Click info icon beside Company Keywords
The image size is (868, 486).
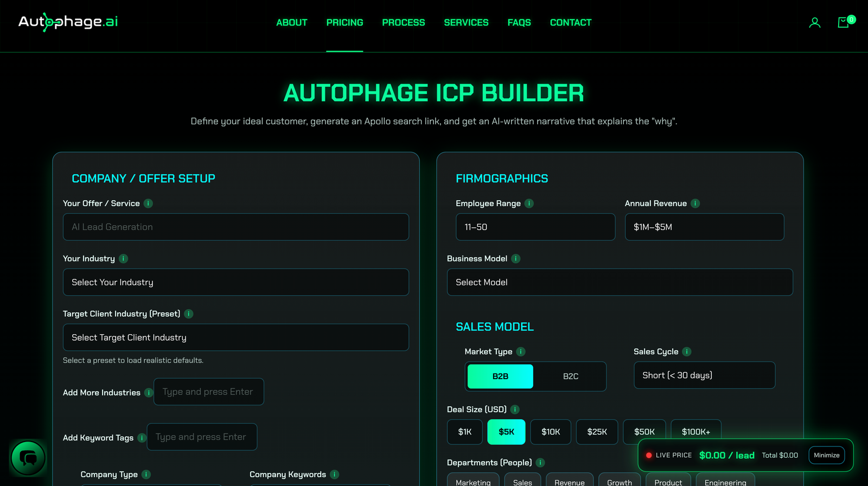pyautogui.click(x=335, y=475)
